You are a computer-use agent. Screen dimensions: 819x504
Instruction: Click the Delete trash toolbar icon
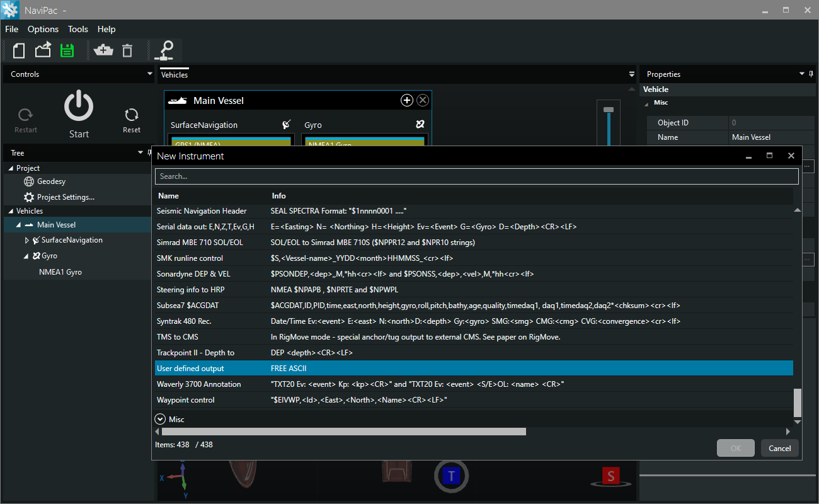127,50
